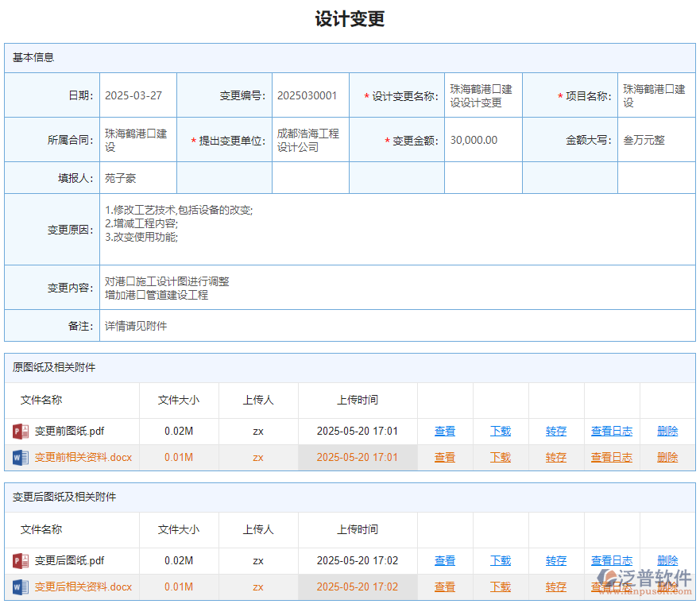This screenshot has height=604, width=700.
Task: Open 查看 for 变更前图纸.pdf
Action: [x=445, y=431]
